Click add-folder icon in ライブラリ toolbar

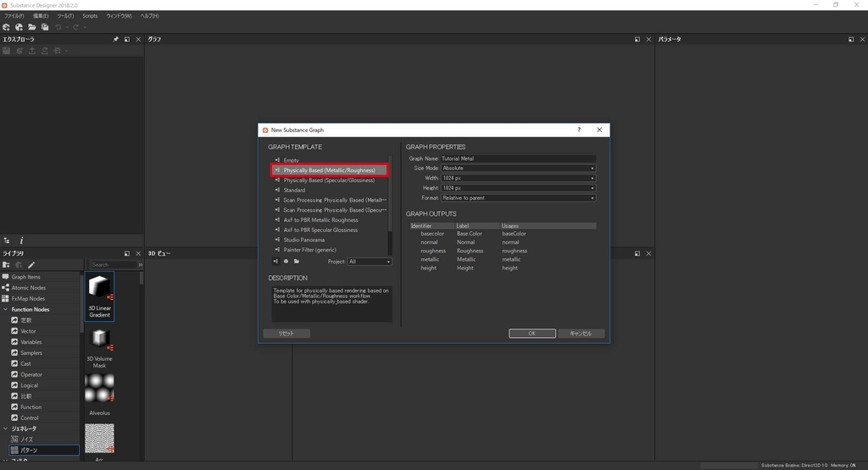point(6,265)
